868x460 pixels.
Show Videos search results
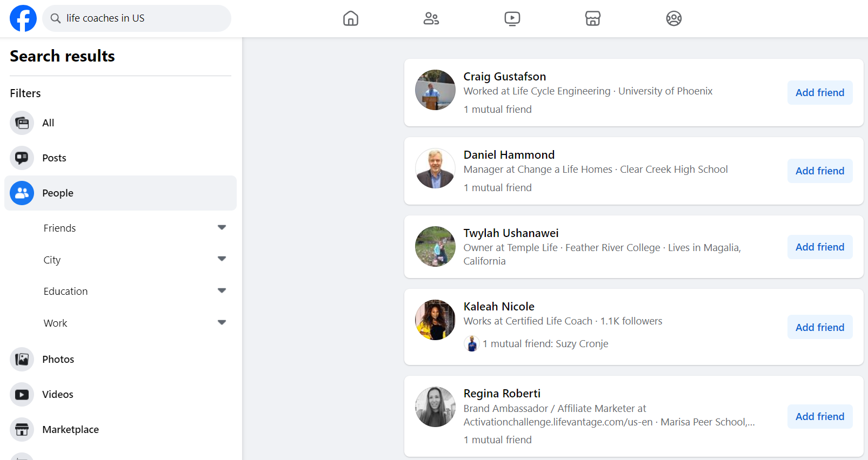click(x=57, y=395)
